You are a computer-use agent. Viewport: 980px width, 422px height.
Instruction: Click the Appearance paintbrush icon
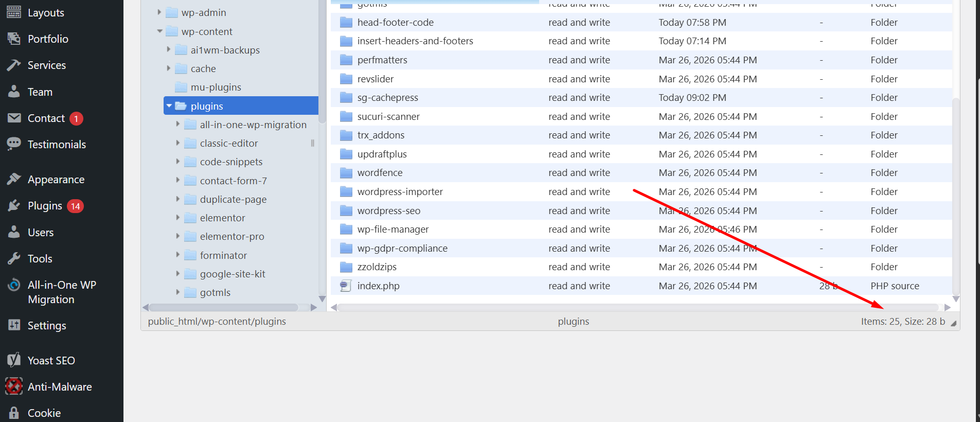tap(14, 179)
